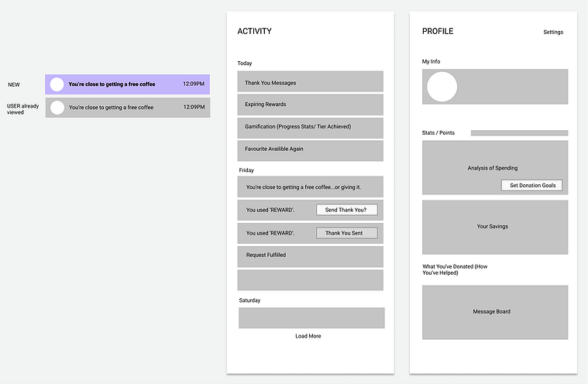Open the Your Savings card

495,227
